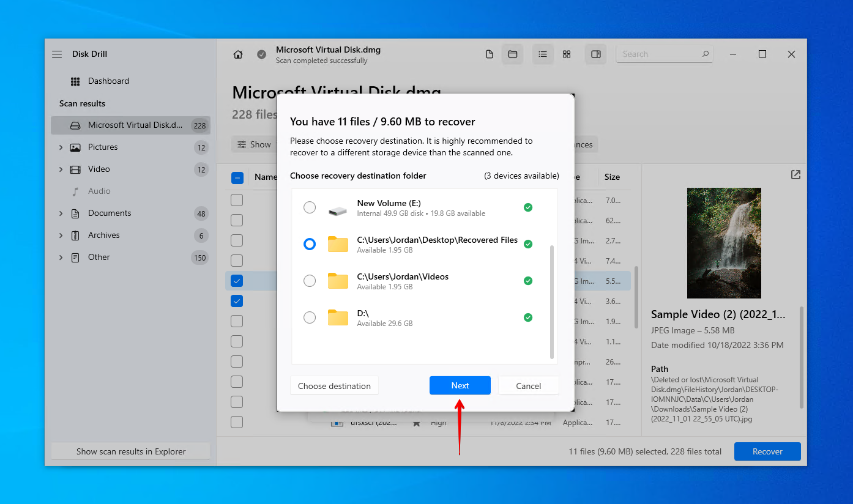Click the Videos folder icon in dialog
This screenshot has width=853, height=504.
click(x=338, y=281)
